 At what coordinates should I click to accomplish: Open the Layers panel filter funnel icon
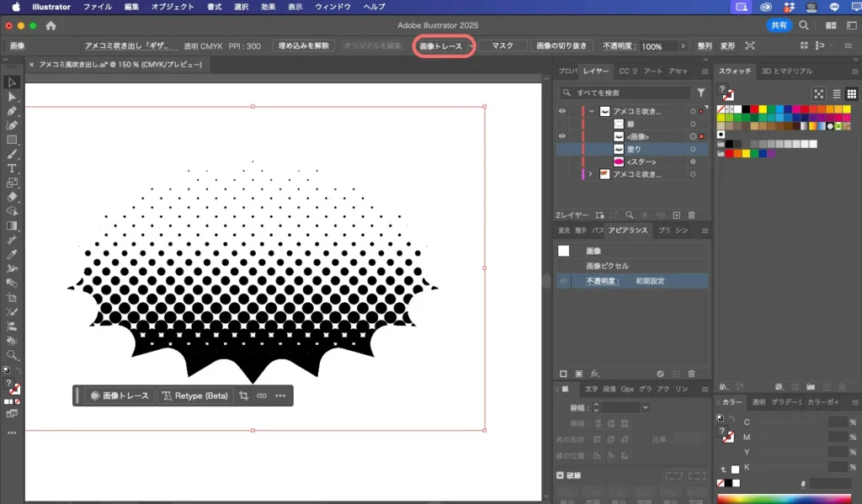pyautogui.click(x=700, y=93)
